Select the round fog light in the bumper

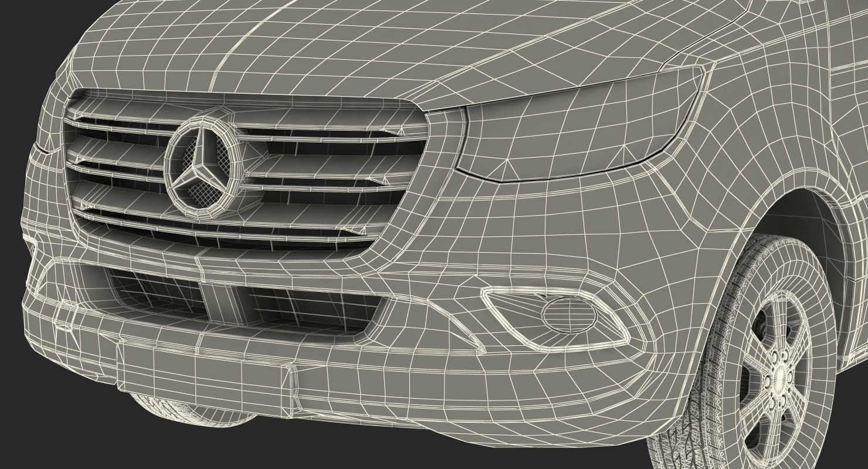coord(568,314)
